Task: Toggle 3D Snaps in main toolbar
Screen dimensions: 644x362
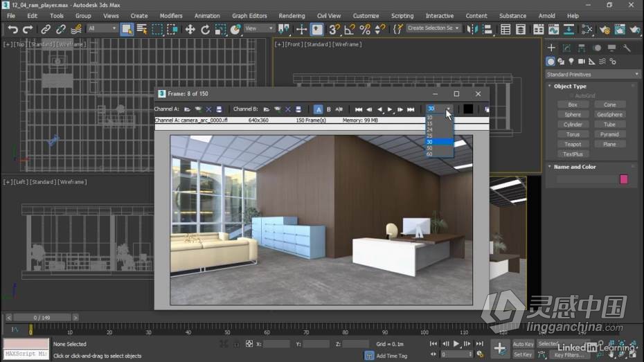Action: pos(334,29)
